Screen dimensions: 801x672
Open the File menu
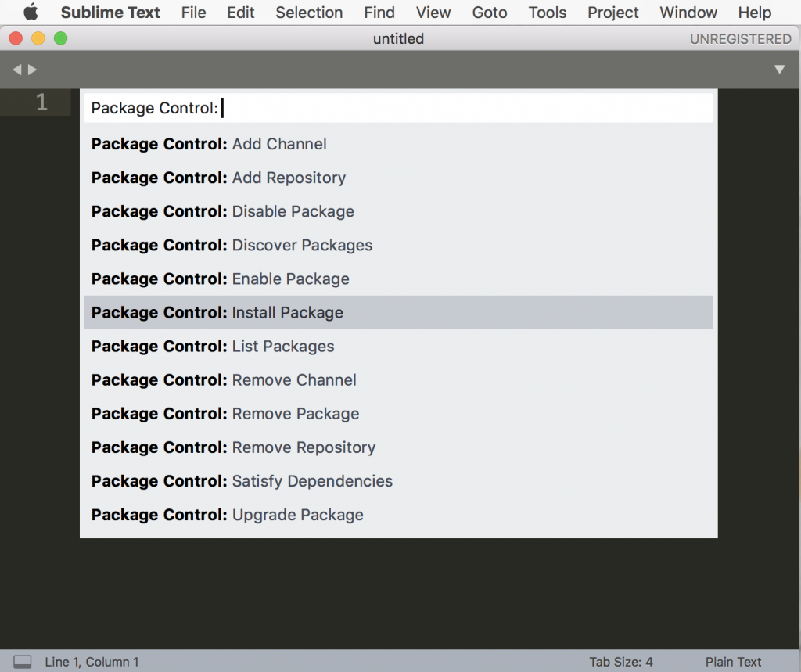point(194,13)
